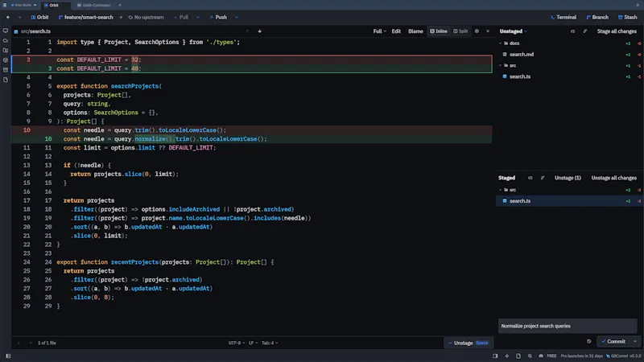Click bottom-left sidebar toggle icon

pyautogui.click(x=8, y=356)
